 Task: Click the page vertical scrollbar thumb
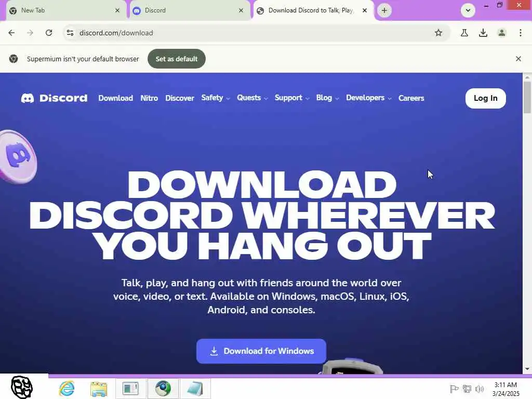pos(527,98)
